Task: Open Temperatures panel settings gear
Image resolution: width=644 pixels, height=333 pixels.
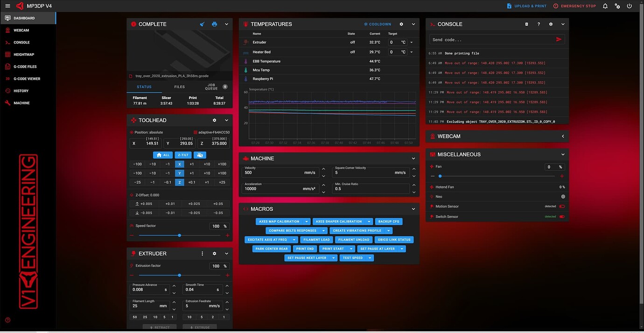Action: 401,24
